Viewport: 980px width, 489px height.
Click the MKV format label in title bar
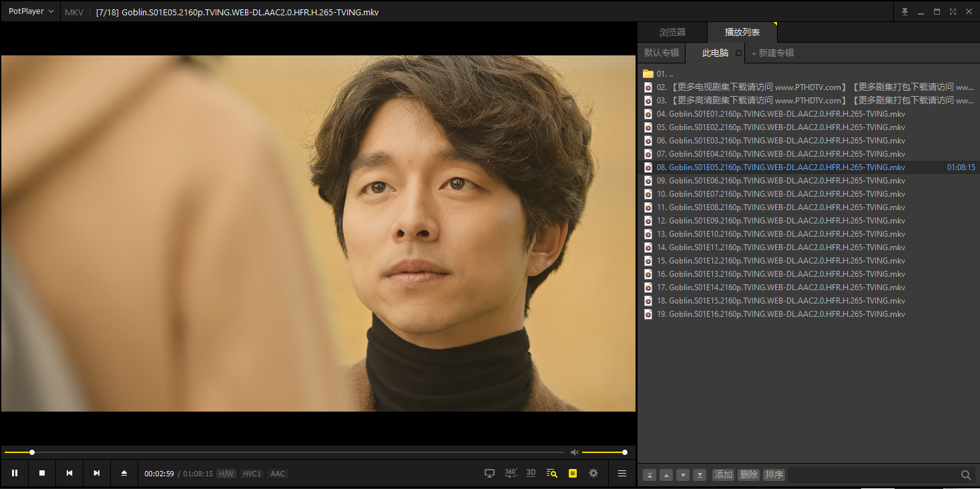tap(74, 12)
